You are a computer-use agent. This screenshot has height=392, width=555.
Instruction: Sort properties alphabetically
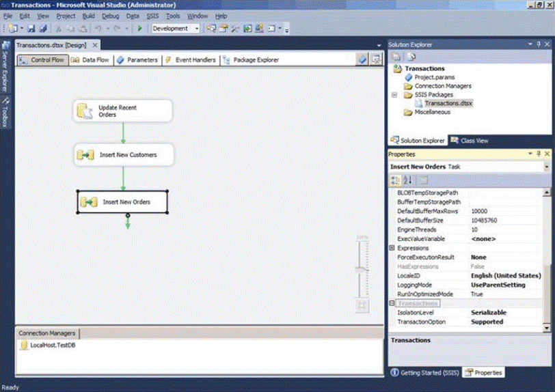point(408,180)
